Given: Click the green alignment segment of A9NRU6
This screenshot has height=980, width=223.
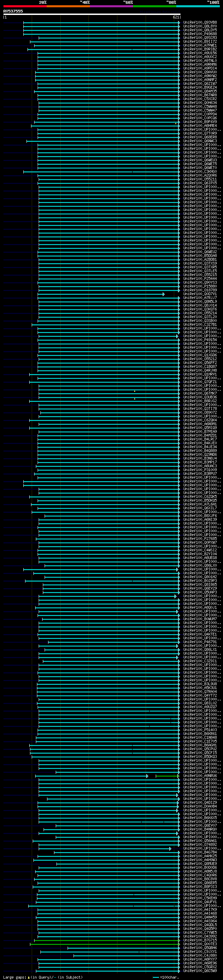Looking at the screenshot, I should point(167,776).
